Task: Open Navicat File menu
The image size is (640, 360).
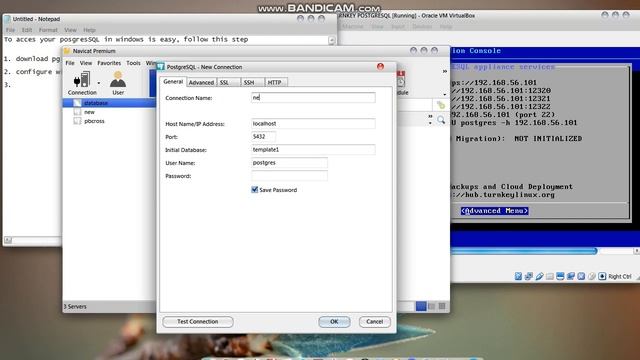Action: click(x=70, y=63)
